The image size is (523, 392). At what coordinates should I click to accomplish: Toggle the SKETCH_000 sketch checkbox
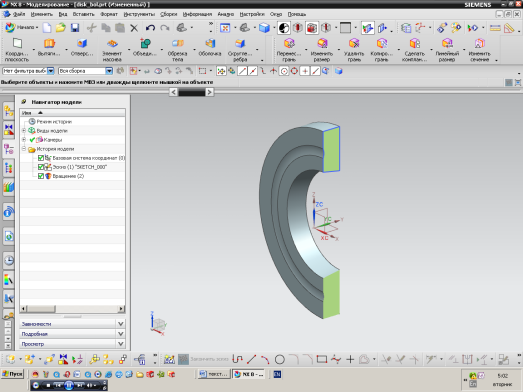coord(41,167)
